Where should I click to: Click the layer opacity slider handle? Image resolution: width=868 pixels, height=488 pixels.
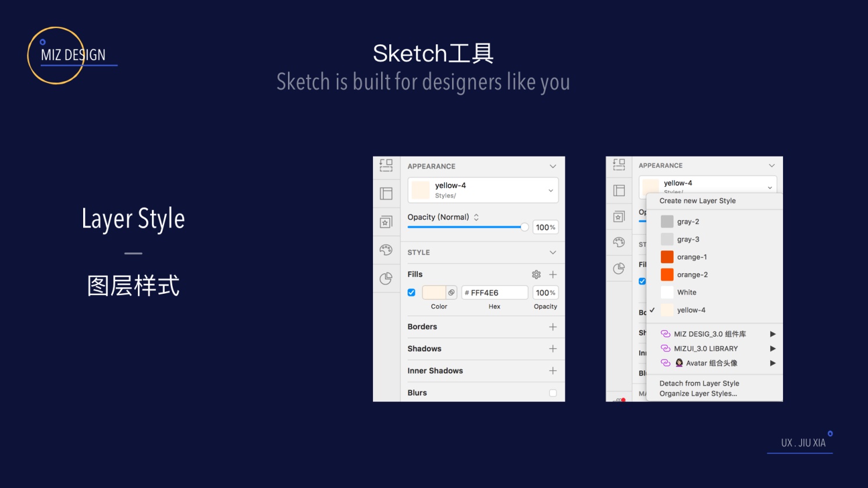(524, 227)
